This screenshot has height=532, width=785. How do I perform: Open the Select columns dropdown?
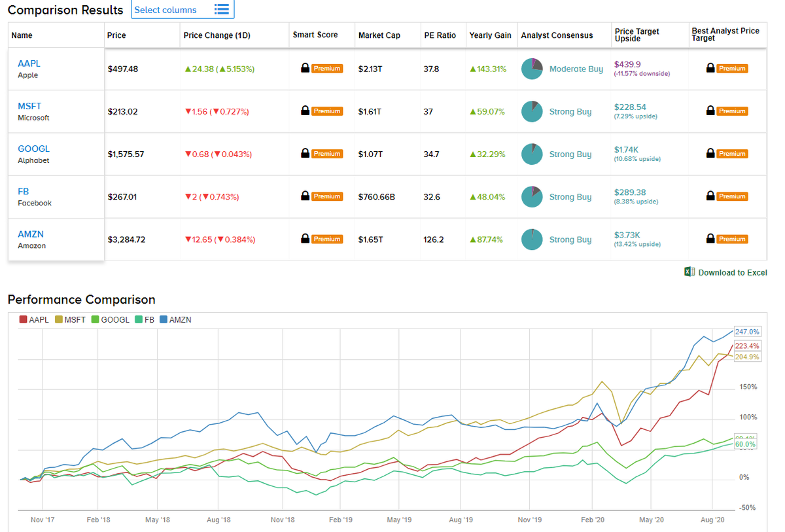tap(183, 10)
